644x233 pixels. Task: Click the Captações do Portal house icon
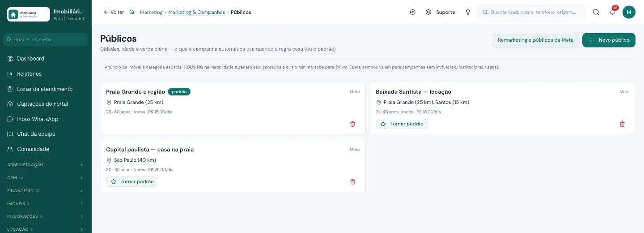coord(10,104)
